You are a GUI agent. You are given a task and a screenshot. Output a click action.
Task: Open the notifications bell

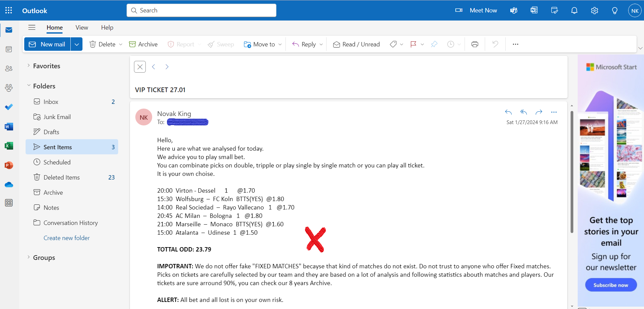click(574, 10)
